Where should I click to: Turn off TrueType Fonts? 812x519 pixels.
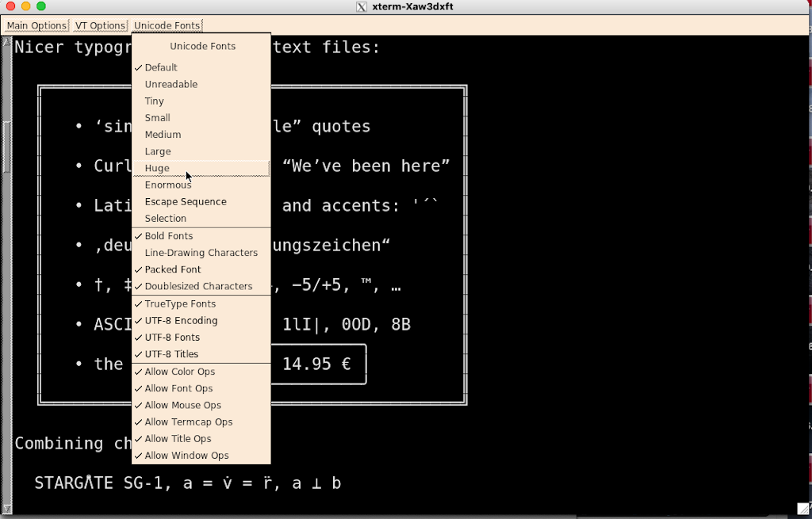coord(180,304)
